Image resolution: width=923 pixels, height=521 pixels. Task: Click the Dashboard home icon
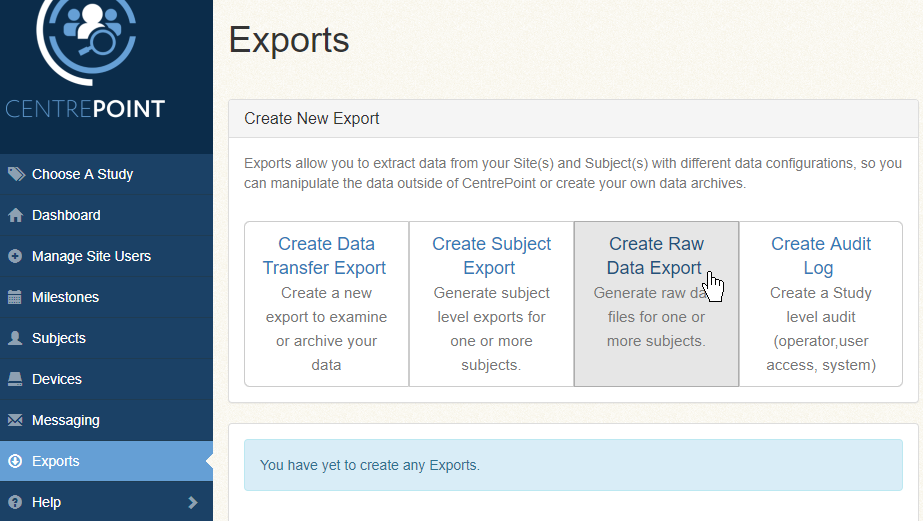[x=15, y=215]
